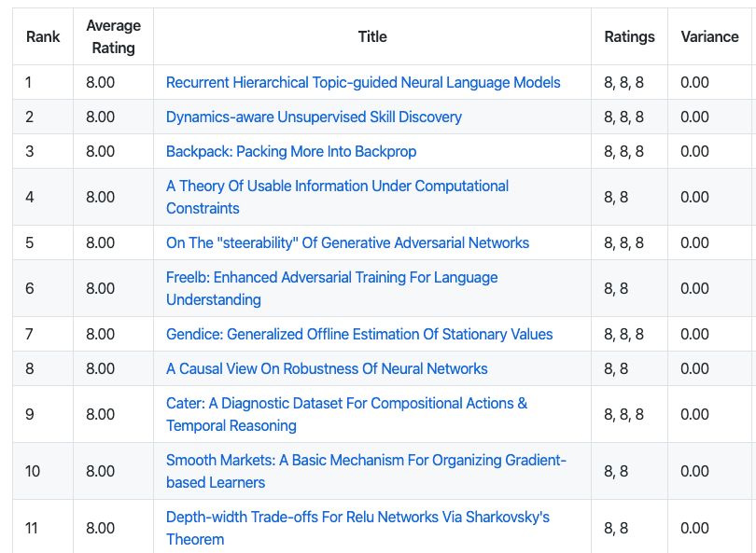Click Freelb: Enhanced Adversarial Training link
The image size is (756, 553).
coord(331,277)
